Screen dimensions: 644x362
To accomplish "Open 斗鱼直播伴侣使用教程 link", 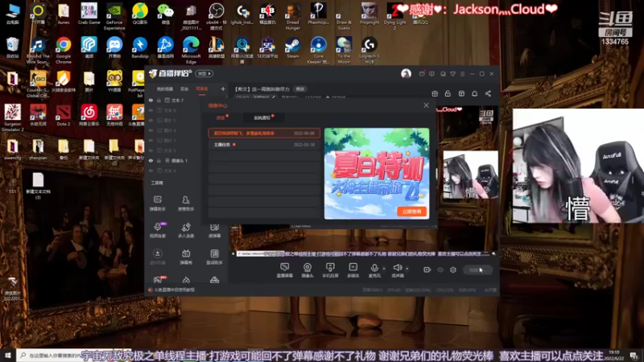I will click(x=175, y=290).
